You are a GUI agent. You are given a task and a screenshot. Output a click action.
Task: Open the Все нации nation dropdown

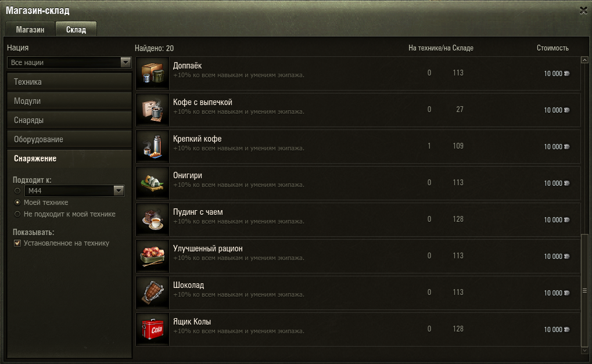point(69,62)
